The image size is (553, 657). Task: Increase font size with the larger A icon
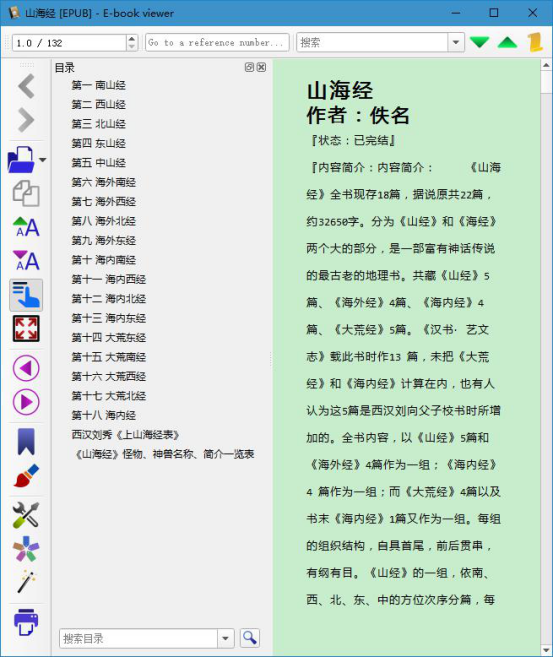point(26,227)
